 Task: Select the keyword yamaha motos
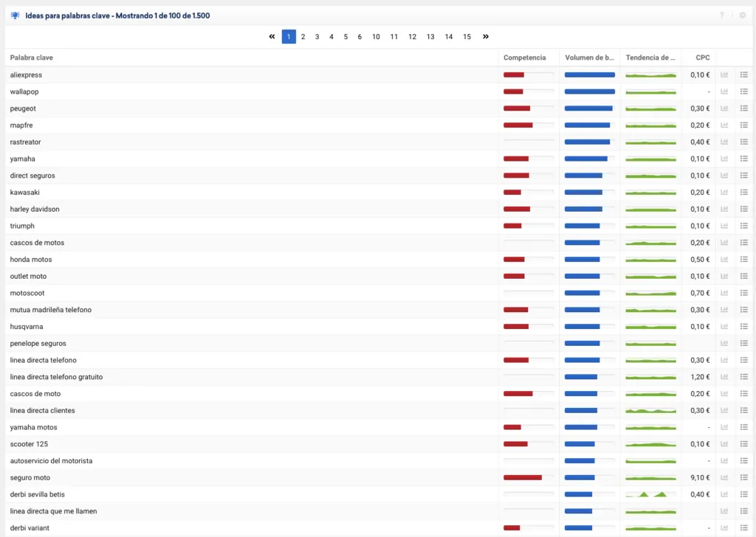34,427
